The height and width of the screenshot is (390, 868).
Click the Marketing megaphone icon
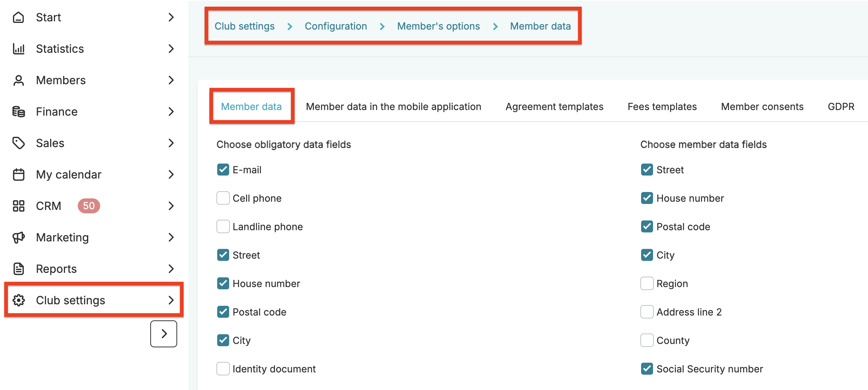pos(18,238)
